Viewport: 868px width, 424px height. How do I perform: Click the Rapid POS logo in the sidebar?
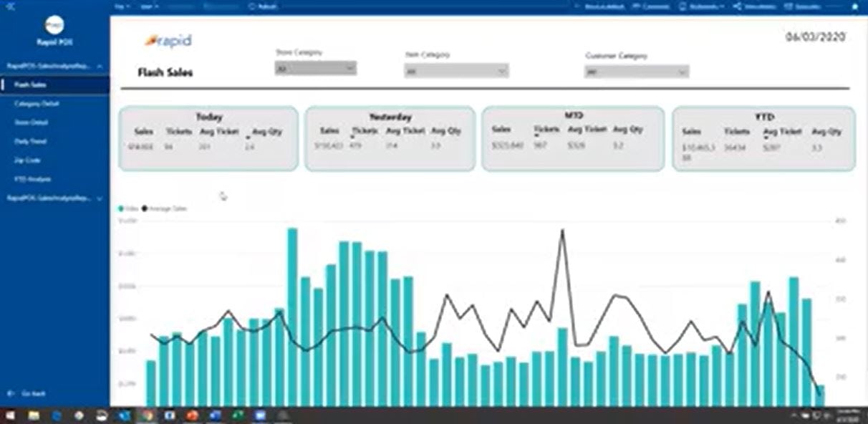[53, 23]
